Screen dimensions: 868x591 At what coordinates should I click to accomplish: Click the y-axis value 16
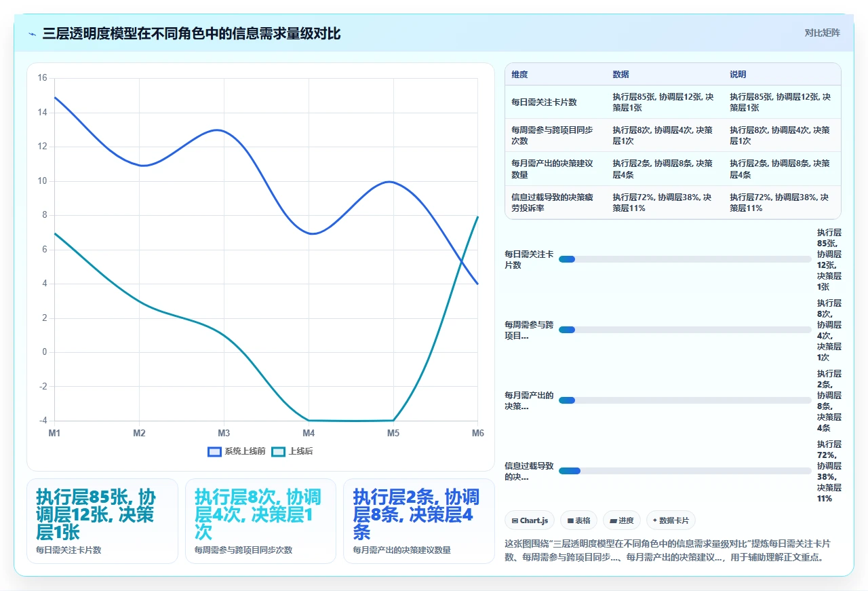(x=43, y=78)
